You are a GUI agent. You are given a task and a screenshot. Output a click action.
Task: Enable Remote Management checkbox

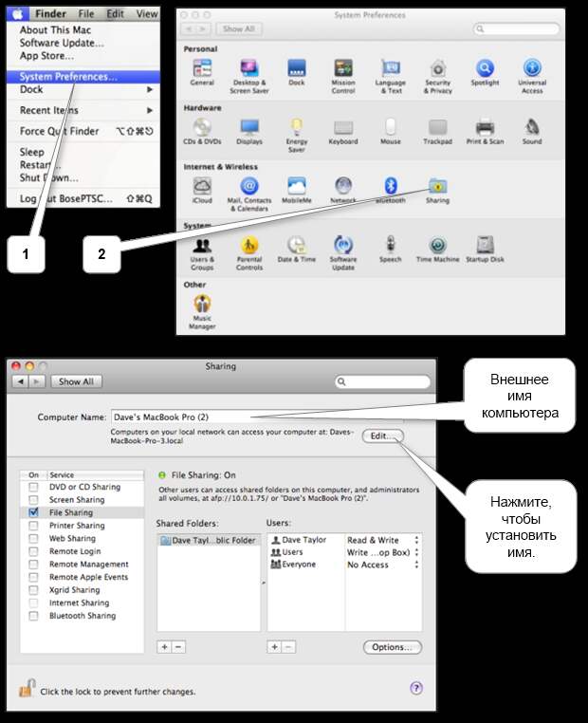click(x=33, y=565)
